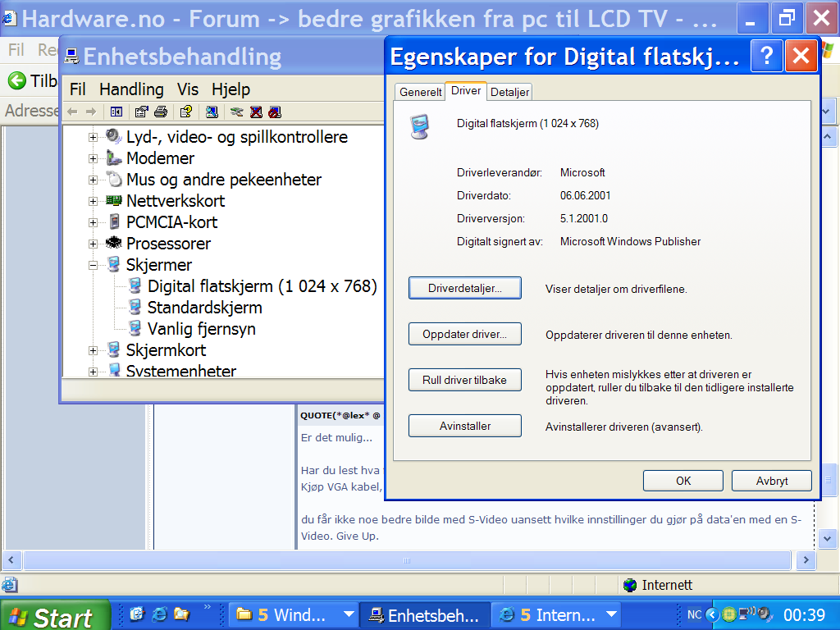The height and width of the screenshot is (630, 840).
Task: Click the Enhetsbeh... taskbar button
Action: coord(424,615)
